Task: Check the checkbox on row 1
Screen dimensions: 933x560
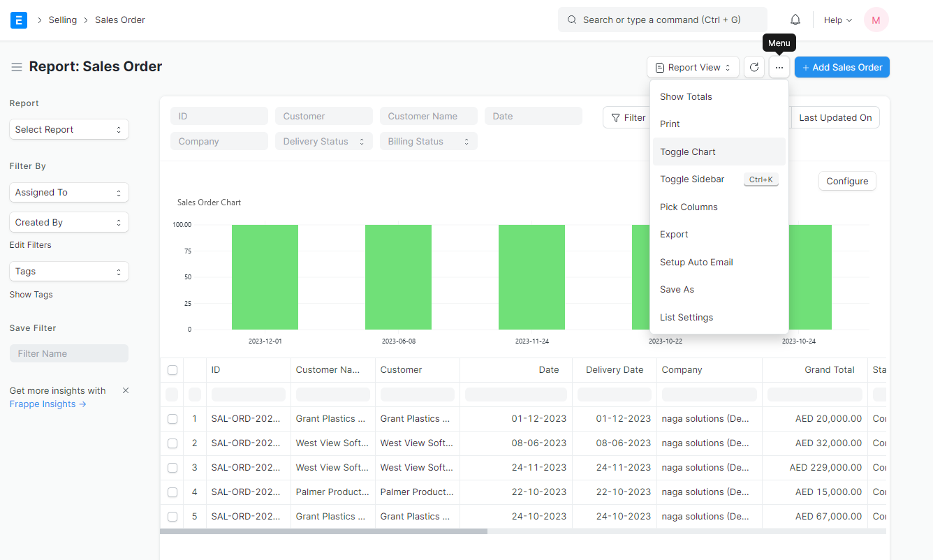Action: click(x=172, y=418)
